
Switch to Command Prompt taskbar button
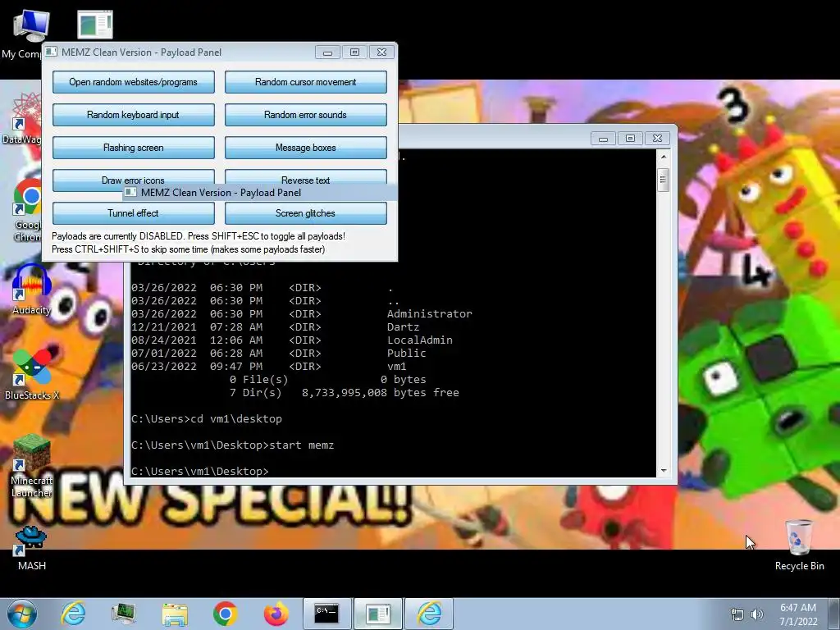point(326,614)
